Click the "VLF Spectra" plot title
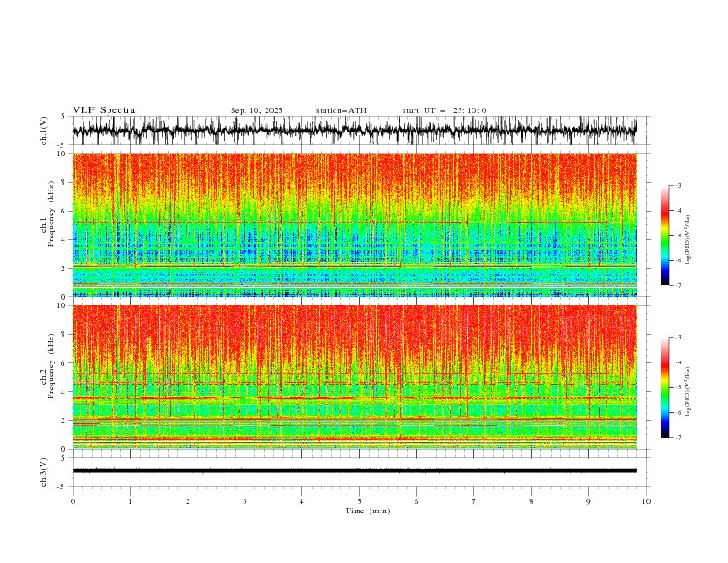The width and height of the screenshot is (728, 563). point(104,110)
